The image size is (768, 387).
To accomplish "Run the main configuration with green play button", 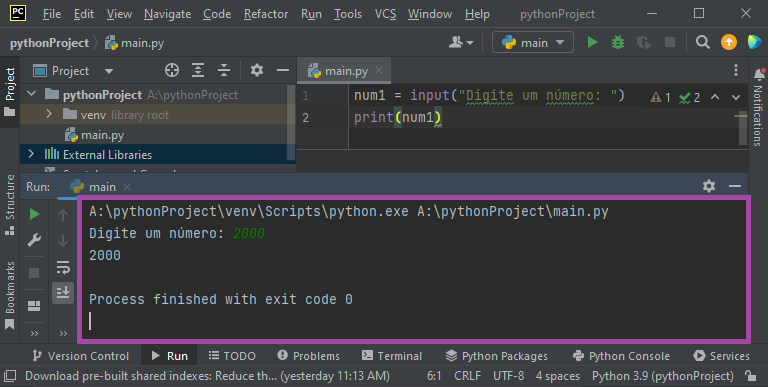I will (592, 43).
